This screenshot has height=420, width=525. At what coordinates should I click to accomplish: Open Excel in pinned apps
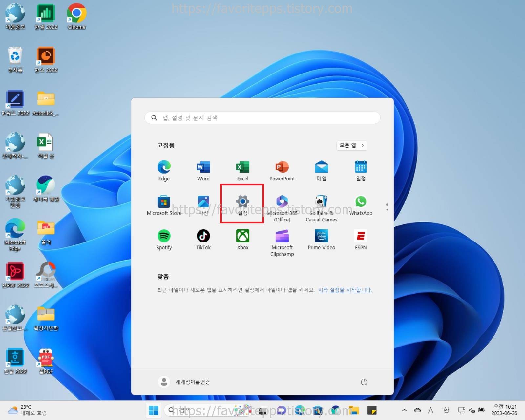coord(242,171)
